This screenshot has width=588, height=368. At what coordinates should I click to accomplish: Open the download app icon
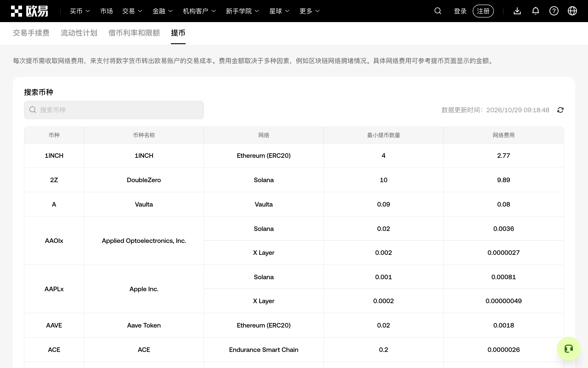(517, 11)
